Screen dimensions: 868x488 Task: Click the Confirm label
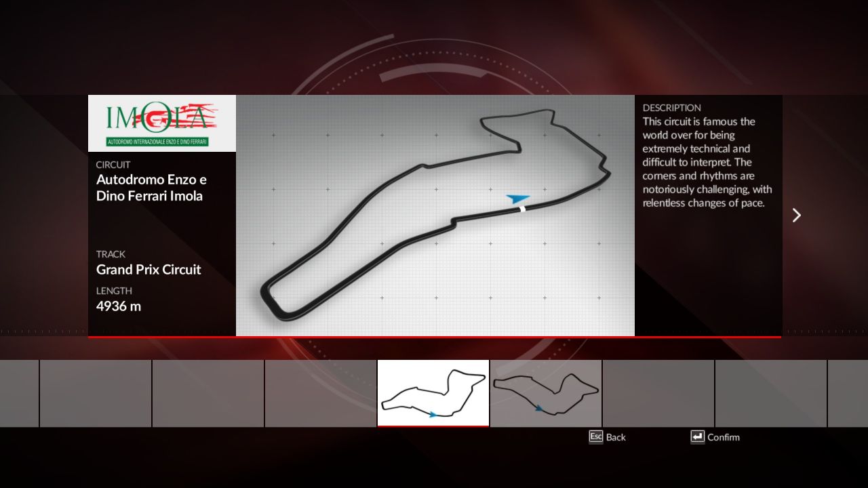[723, 437]
